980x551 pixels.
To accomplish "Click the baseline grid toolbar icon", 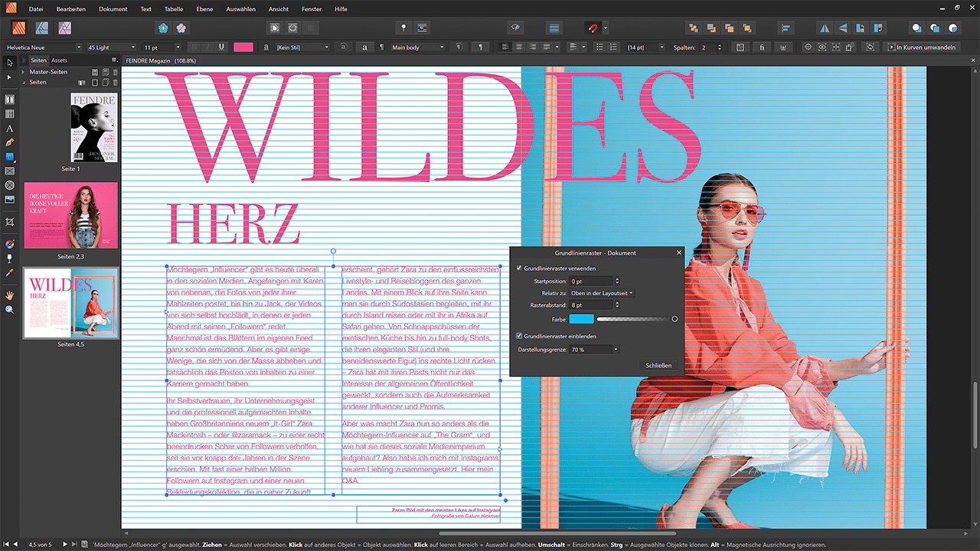I will tap(554, 28).
